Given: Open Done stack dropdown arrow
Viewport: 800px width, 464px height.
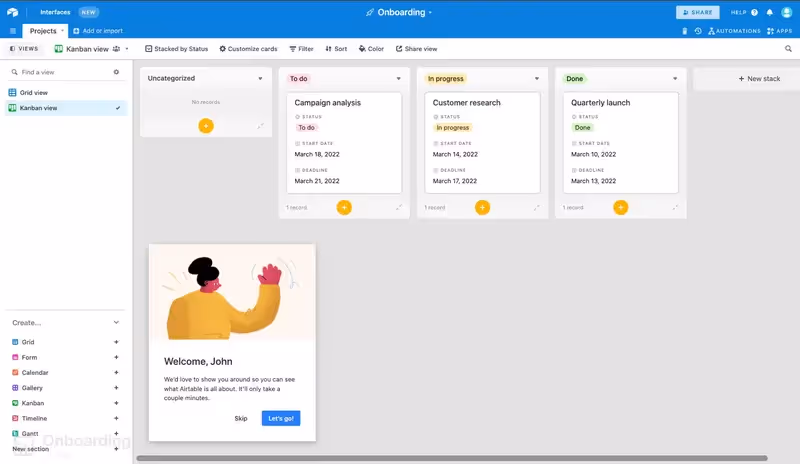Looking at the screenshot, I should click(675, 79).
